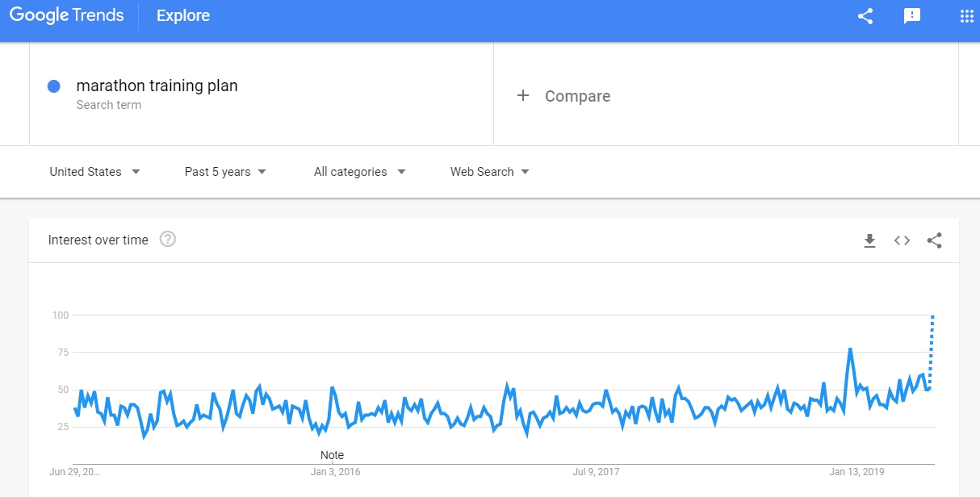
Task: Share the Interest over time chart
Action: [934, 240]
